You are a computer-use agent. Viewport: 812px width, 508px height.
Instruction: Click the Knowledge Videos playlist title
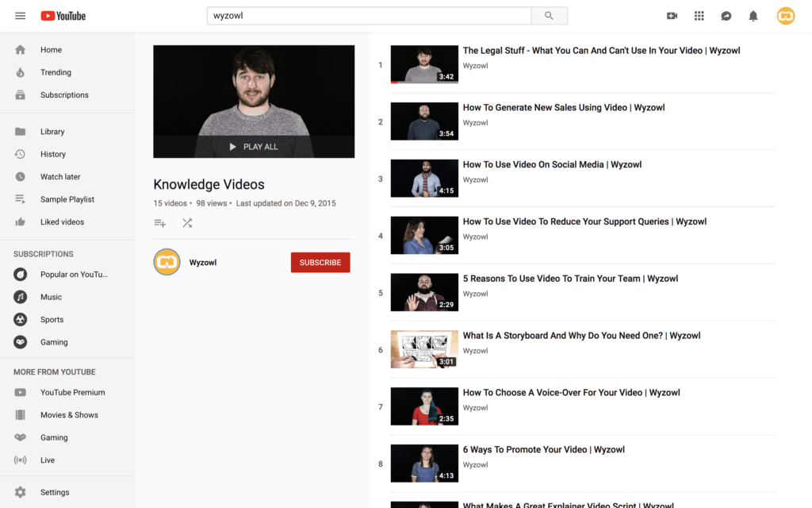coord(209,184)
